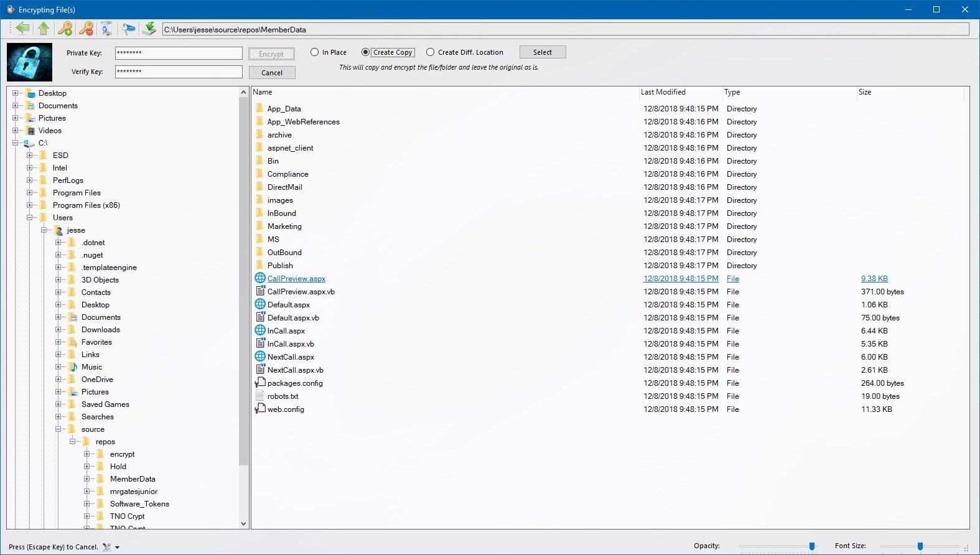The height and width of the screenshot is (555, 980).
Task: Click the tools icon in the status bar
Action: [x=106, y=547]
